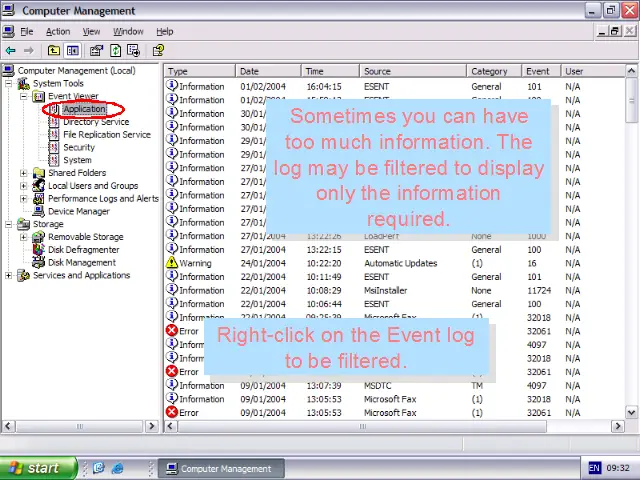Click the Forward arrow toolbar button
The image size is (640, 480).
click(x=29, y=51)
